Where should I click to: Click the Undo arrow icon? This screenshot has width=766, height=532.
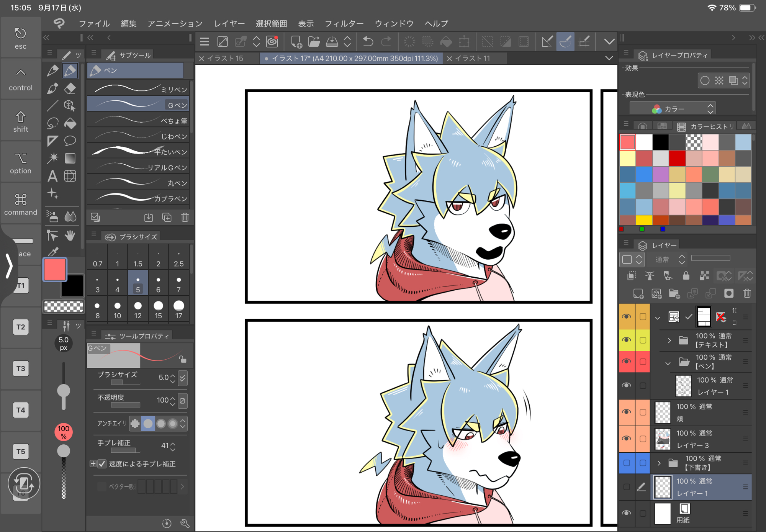point(368,41)
